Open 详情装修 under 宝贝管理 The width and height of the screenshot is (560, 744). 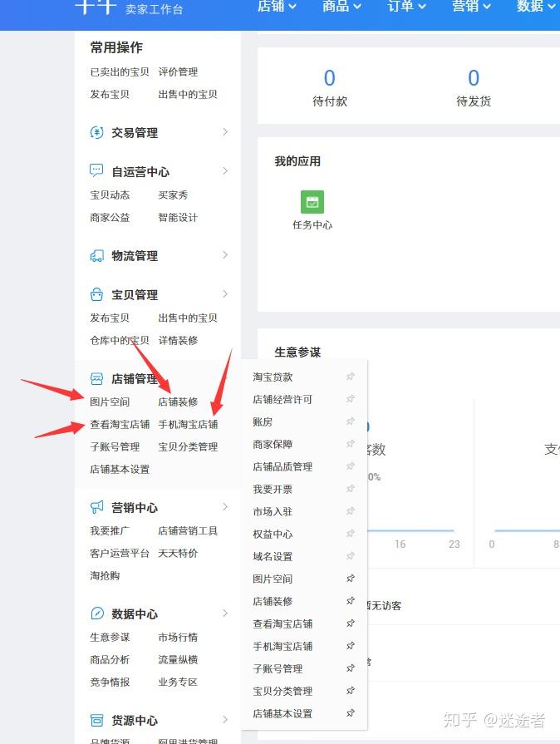click(x=178, y=340)
